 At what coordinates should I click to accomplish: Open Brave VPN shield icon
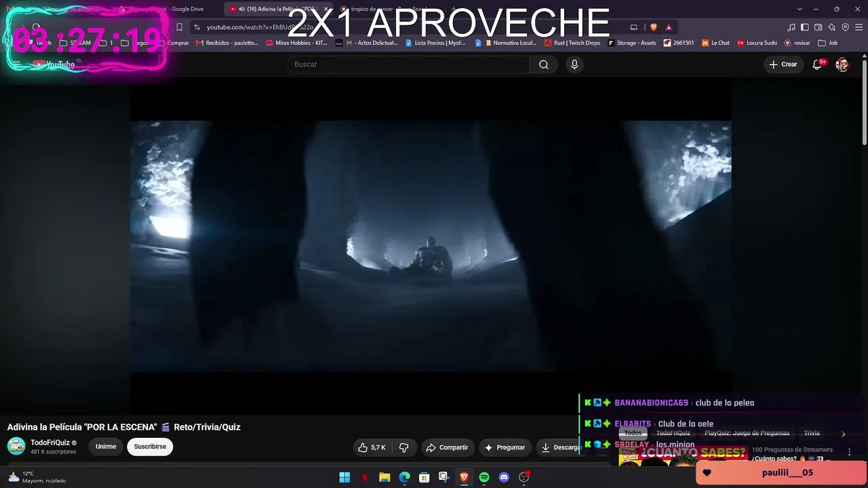(846, 27)
